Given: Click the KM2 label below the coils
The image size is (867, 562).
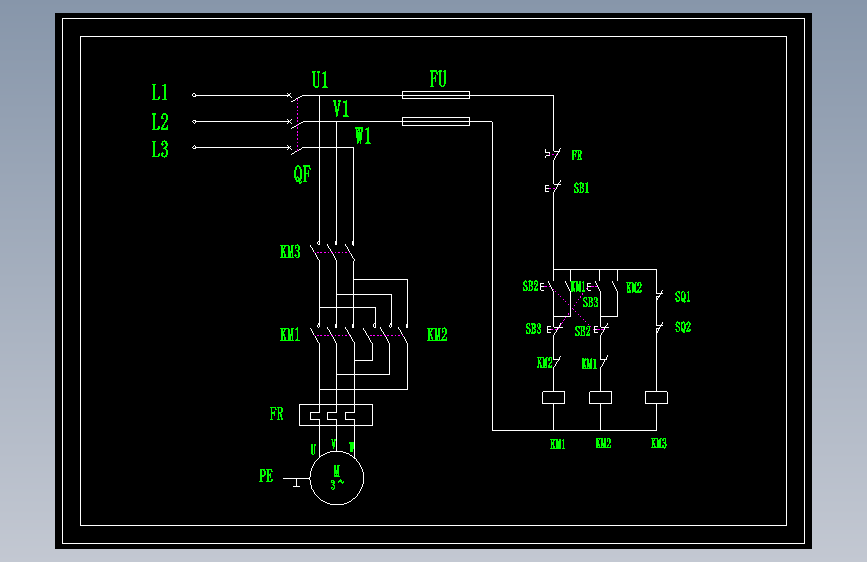Looking at the screenshot, I should 603,443.
